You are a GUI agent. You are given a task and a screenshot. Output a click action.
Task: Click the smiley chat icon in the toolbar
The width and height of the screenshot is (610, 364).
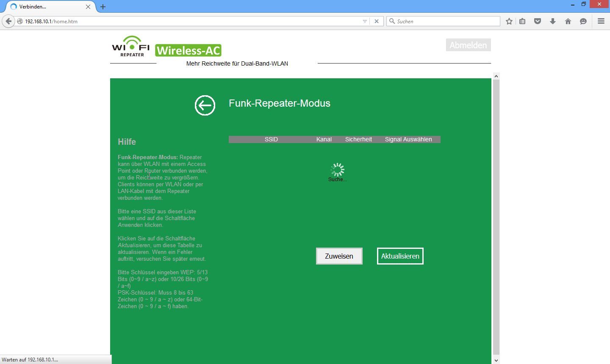click(x=583, y=21)
